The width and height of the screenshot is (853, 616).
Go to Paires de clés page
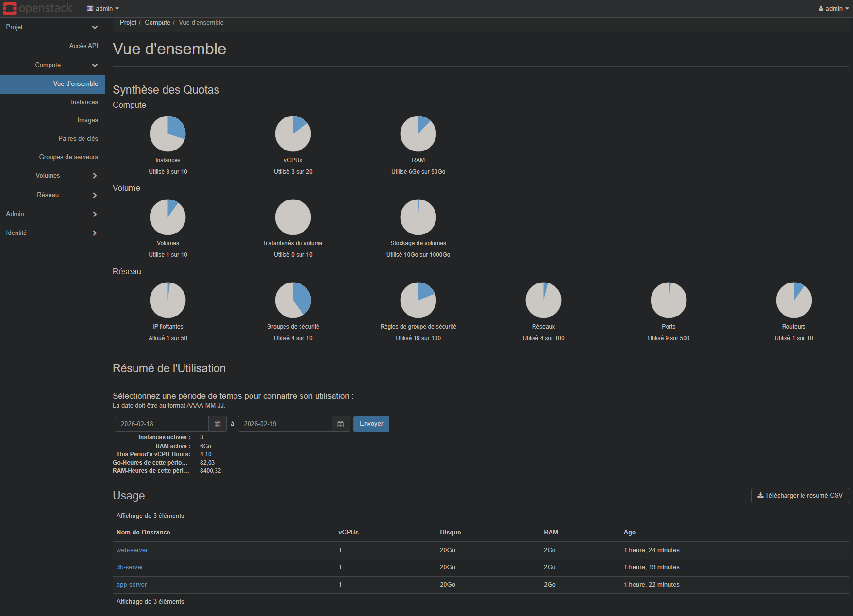click(78, 139)
